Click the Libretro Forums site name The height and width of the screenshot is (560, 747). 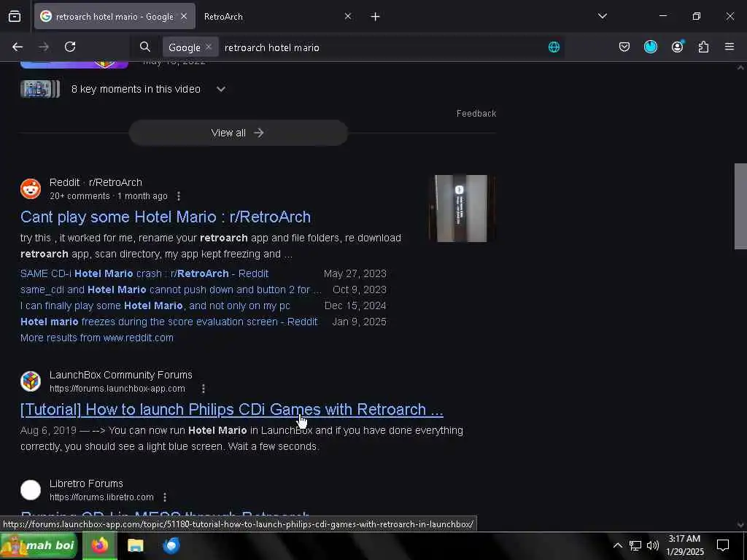point(86,483)
